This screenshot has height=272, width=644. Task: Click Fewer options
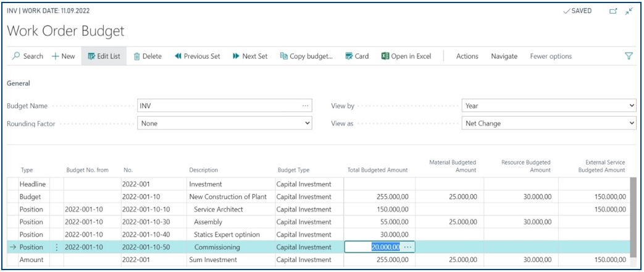551,56
